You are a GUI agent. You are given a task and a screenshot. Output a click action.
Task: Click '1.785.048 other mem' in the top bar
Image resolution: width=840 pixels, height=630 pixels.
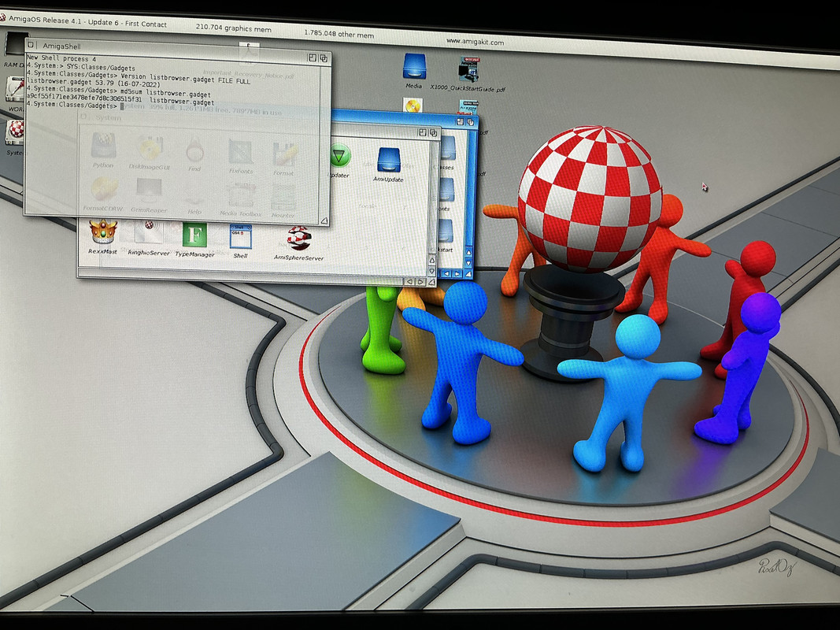point(339,34)
